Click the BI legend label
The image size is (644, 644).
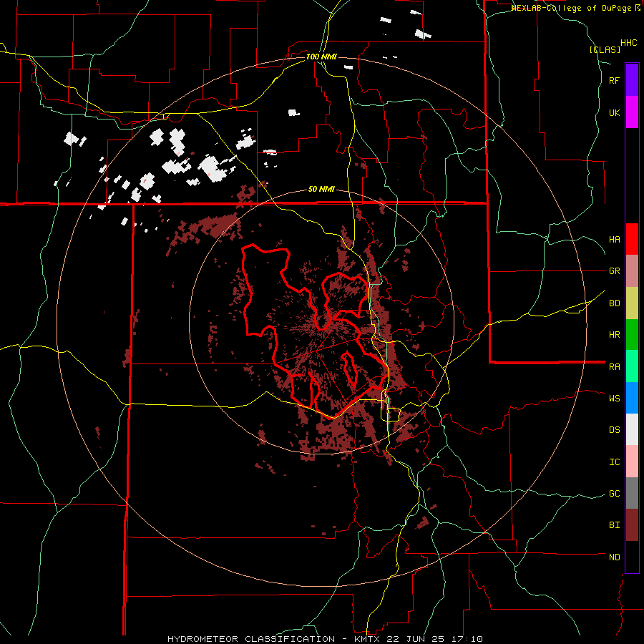[x=614, y=525]
